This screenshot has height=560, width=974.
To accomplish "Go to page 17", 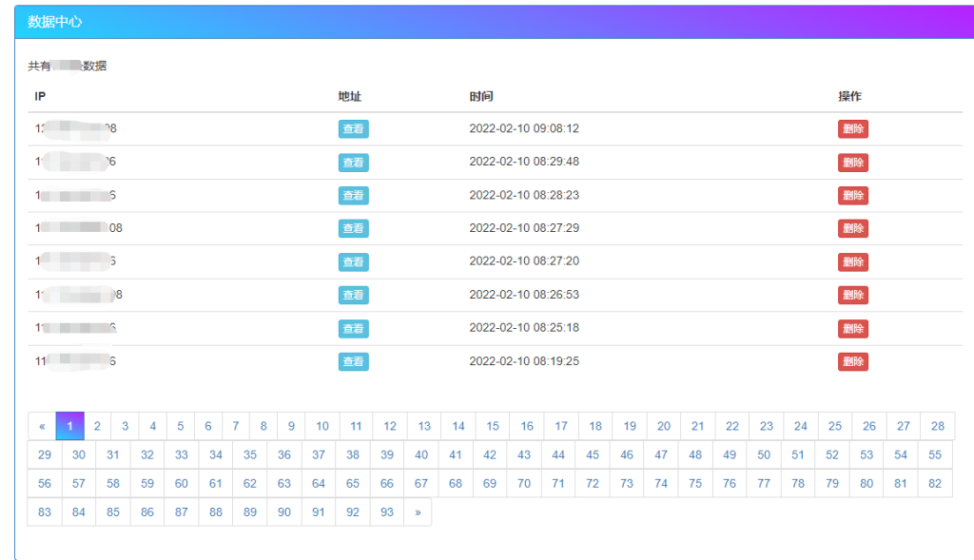I will coord(561,426).
